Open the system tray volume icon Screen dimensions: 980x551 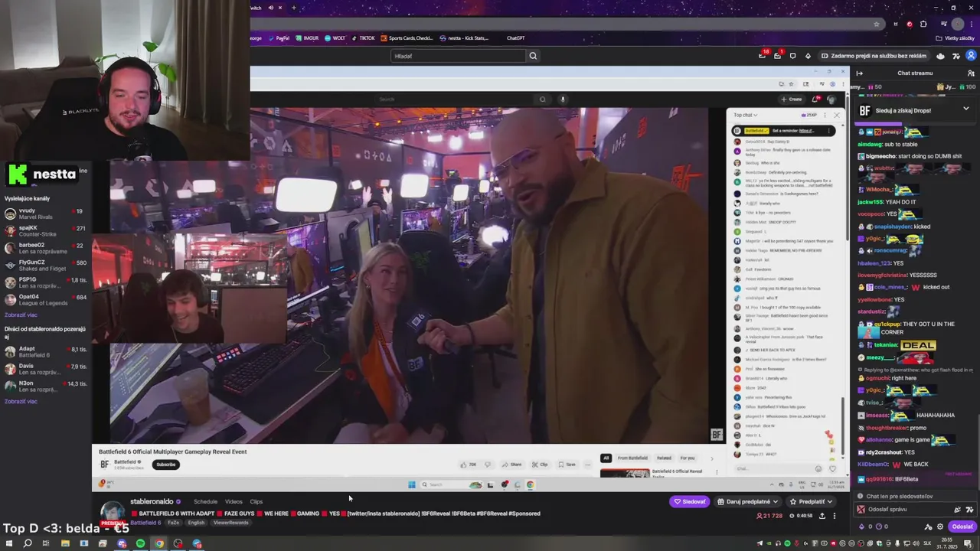915,543
